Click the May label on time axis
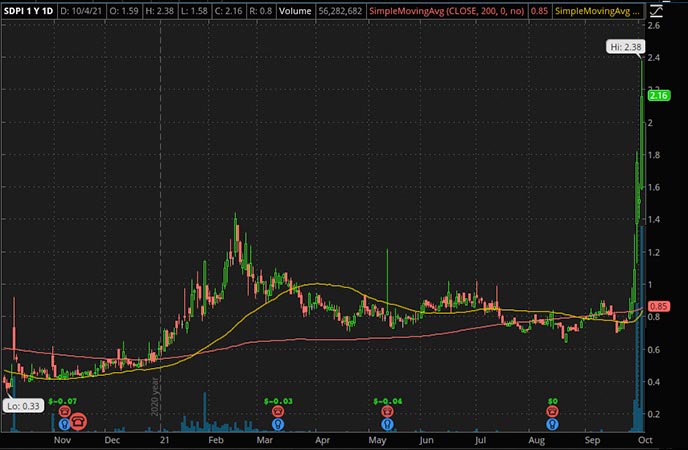688x450 pixels. [x=377, y=440]
